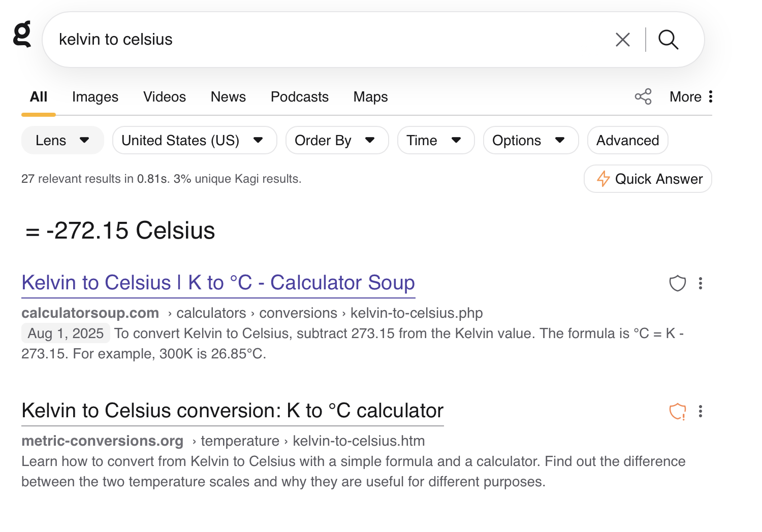Expand the Options dropdown
762x532 pixels.
530,140
